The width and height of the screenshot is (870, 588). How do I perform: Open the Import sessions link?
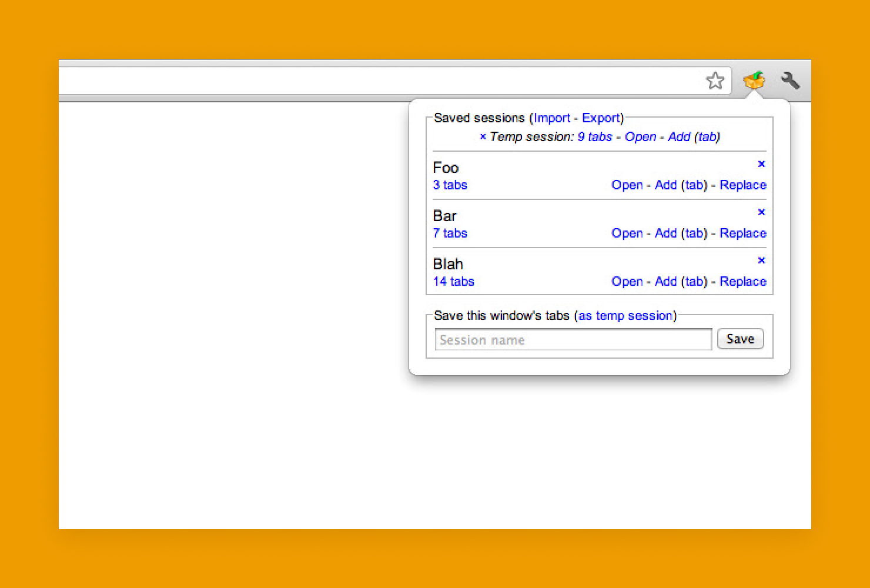click(552, 118)
